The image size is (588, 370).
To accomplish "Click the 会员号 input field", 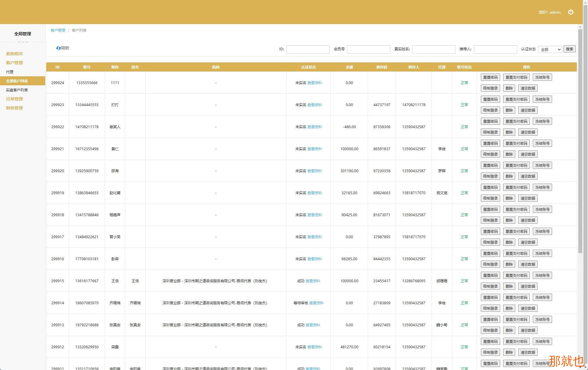I will click(x=369, y=49).
